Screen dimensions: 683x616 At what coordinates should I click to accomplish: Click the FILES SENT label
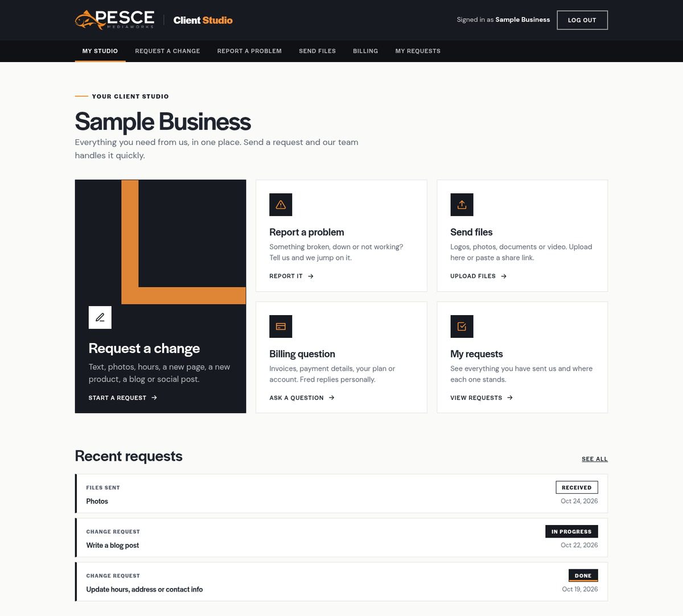click(x=103, y=487)
